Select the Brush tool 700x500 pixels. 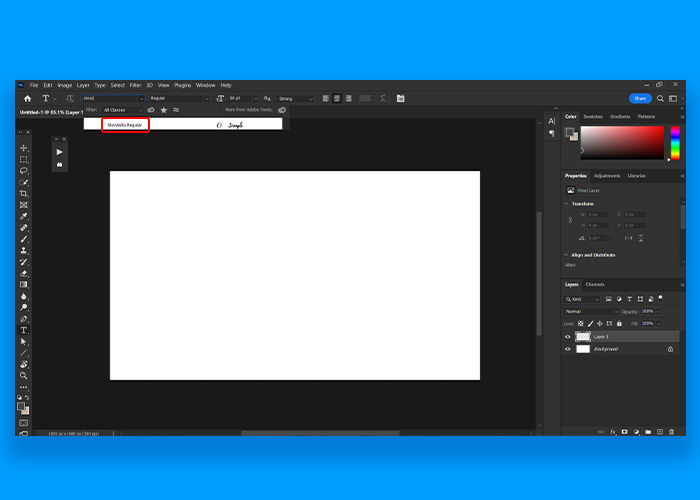(x=24, y=239)
